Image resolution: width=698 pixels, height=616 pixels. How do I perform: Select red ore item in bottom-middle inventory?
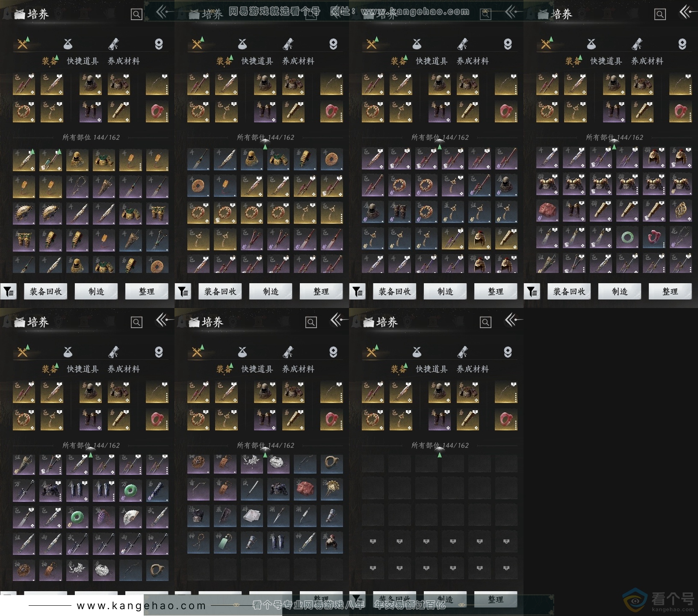pyautogui.click(x=305, y=490)
